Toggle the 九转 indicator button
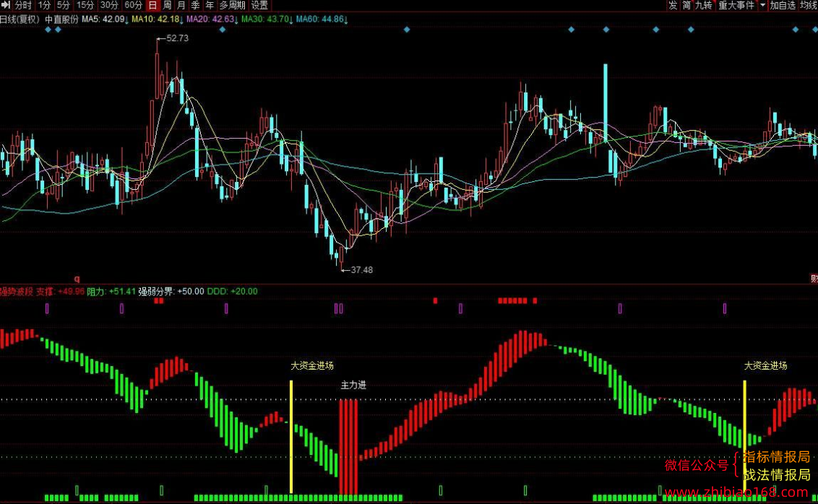Image resolution: width=818 pixels, height=504 pixels. click(703, 5)
